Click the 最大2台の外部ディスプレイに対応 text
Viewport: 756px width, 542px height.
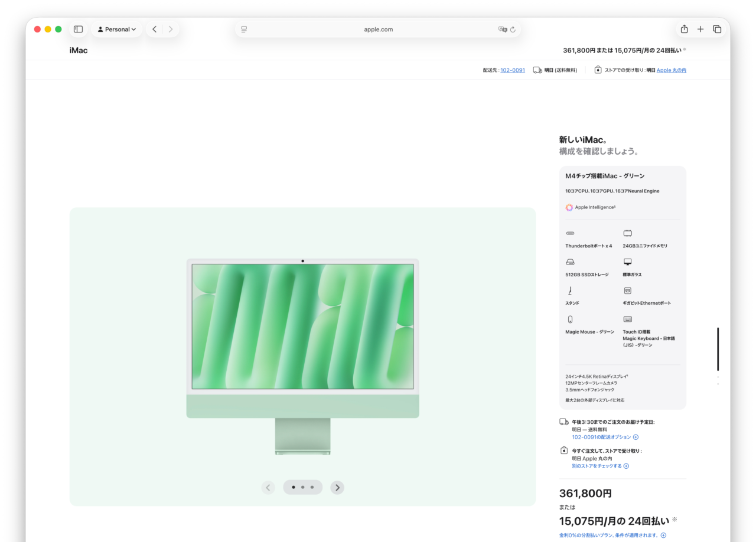pos(595,400)
